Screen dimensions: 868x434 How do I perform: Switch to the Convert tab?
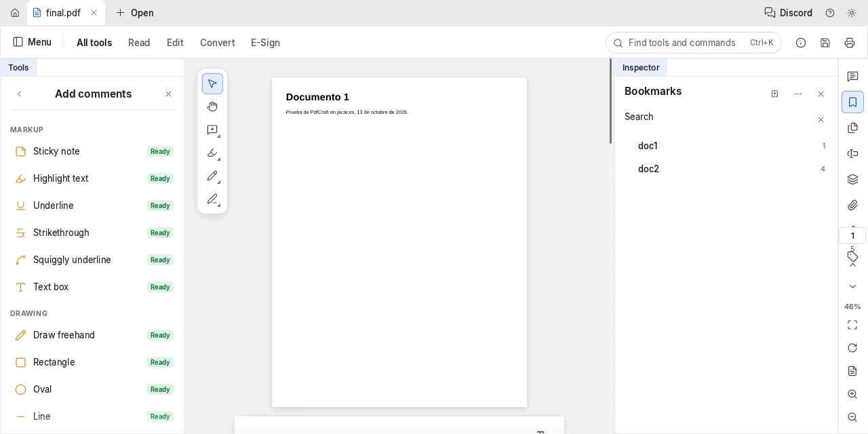[217, 43]
